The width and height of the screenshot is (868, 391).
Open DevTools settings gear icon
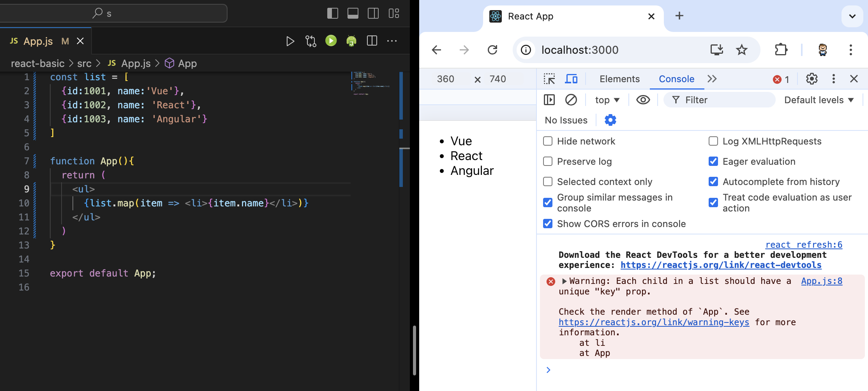(812, 79)
